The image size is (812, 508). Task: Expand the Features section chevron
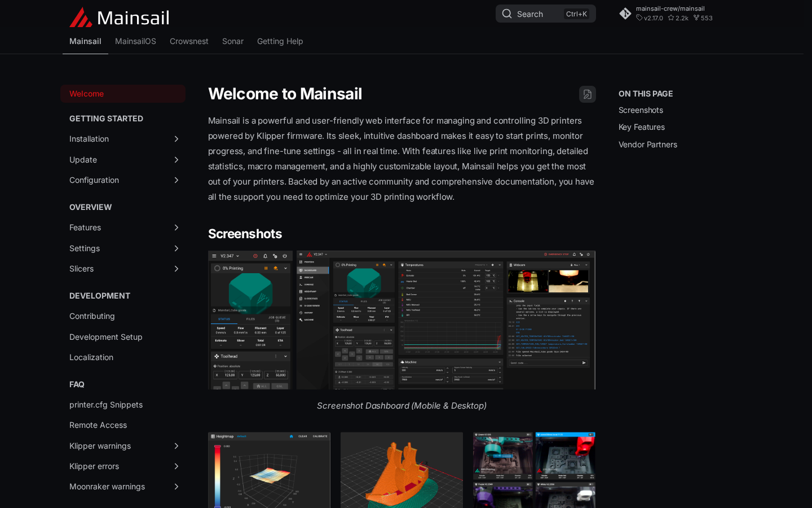(176, 227)
